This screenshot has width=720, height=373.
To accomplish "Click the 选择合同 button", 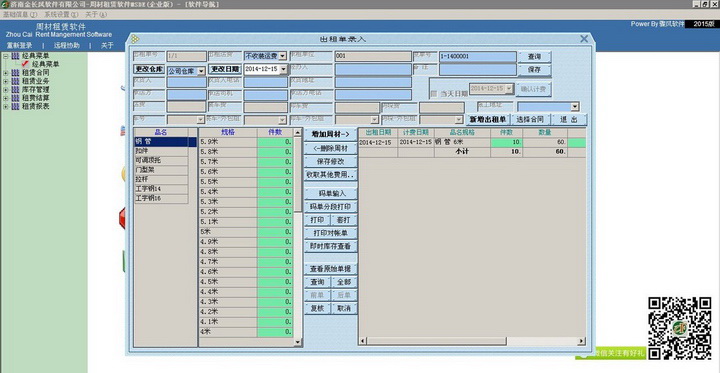I will [529, 119].
